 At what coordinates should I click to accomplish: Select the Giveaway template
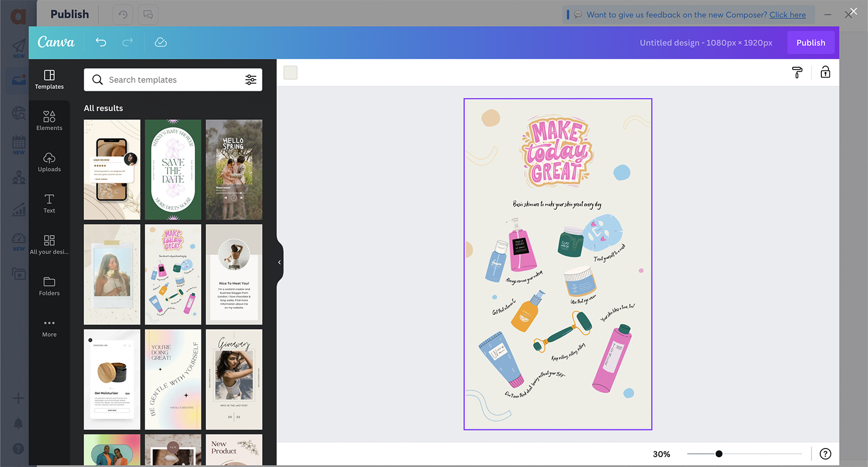click(234, 380)
